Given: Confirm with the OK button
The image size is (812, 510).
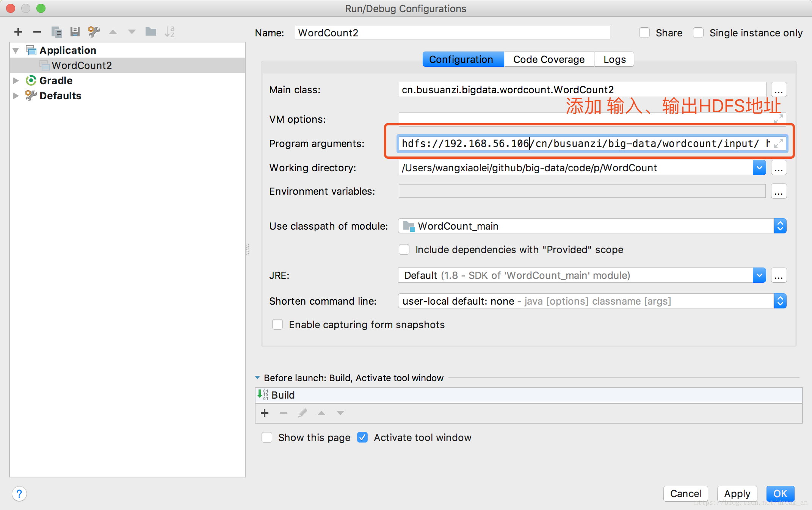Looking at the screenshot, I should pyautogui.click(x=780, y=493).
